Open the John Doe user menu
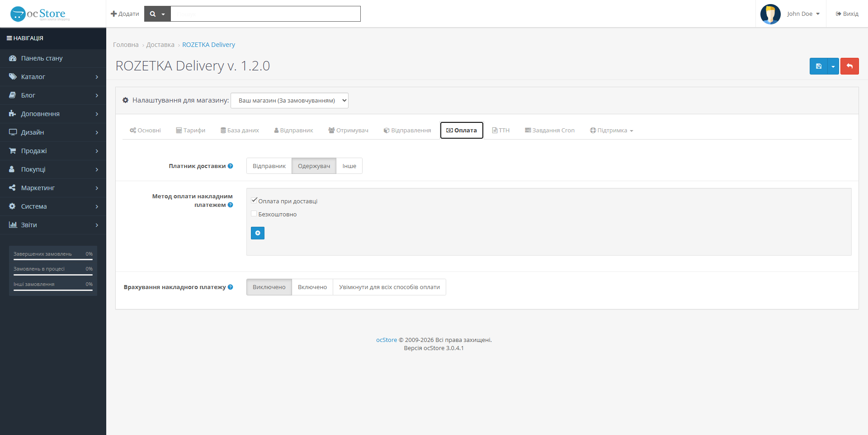The image size is (868, 435). click(803, 14)
